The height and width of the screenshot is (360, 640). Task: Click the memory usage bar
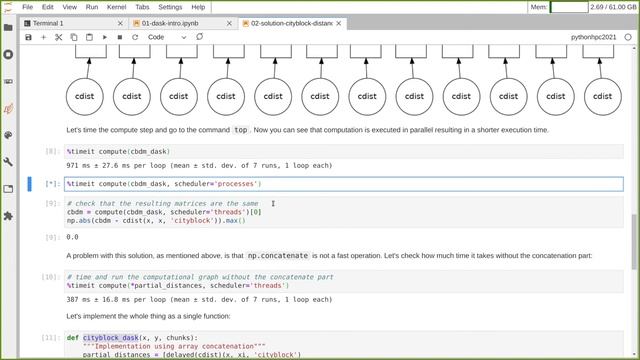click(x=569, y=7)
